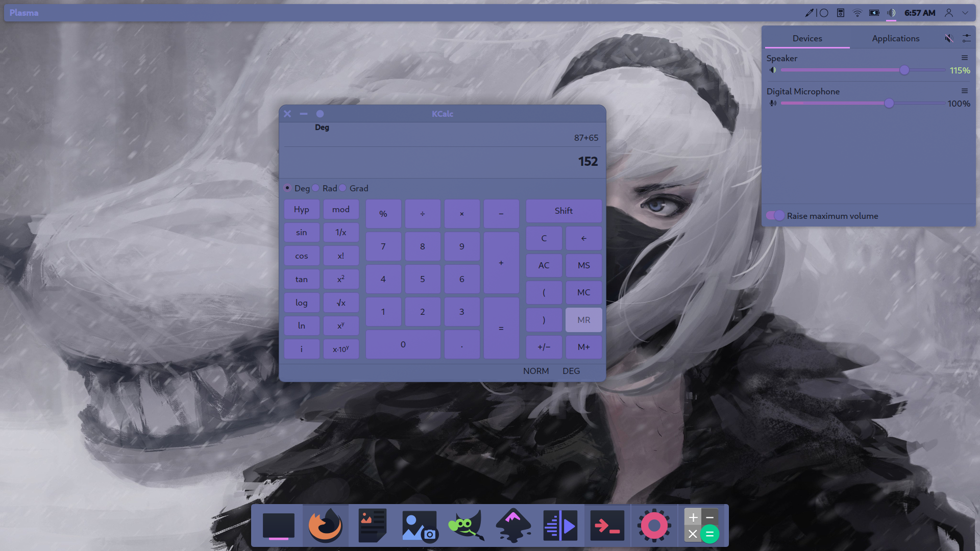This screenshot has width=980, height=551.
Task: Select the Deg angle radio button
Action: tap(288, 188)
